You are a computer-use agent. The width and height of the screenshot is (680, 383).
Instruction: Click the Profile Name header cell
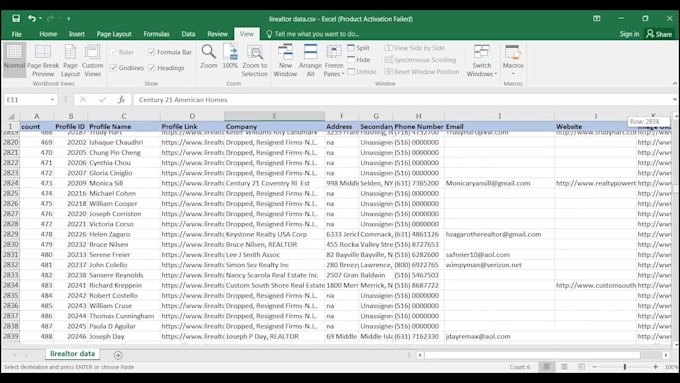coord(124,127)
